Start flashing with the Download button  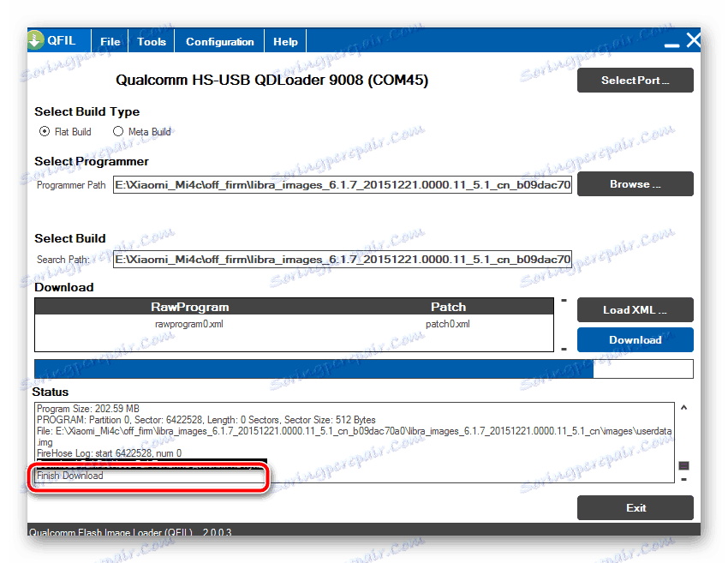click(635, 339)
